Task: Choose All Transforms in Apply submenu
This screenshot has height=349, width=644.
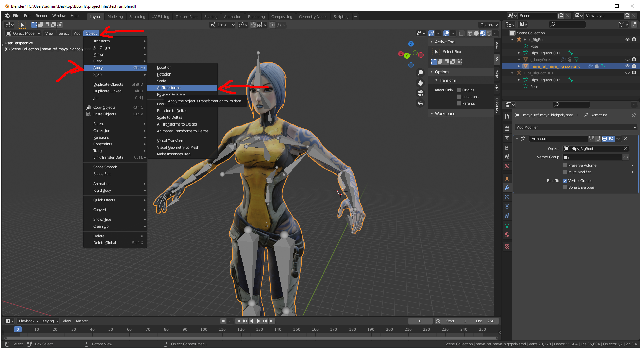Action: coord(182,88)
